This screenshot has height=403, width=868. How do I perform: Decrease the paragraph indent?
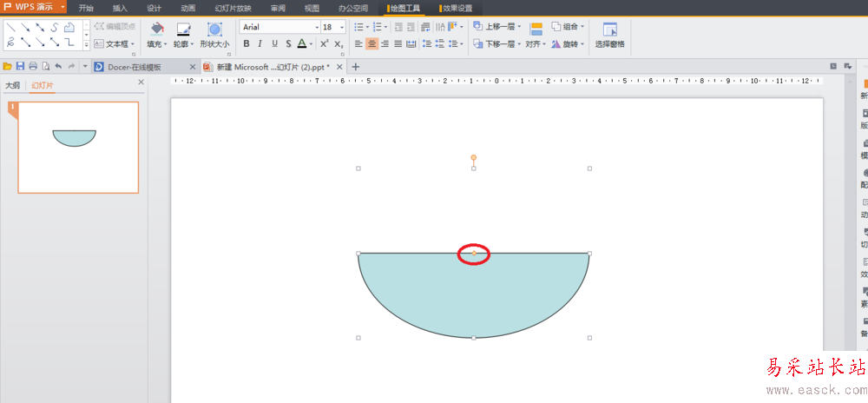click(x=398, y=27)
